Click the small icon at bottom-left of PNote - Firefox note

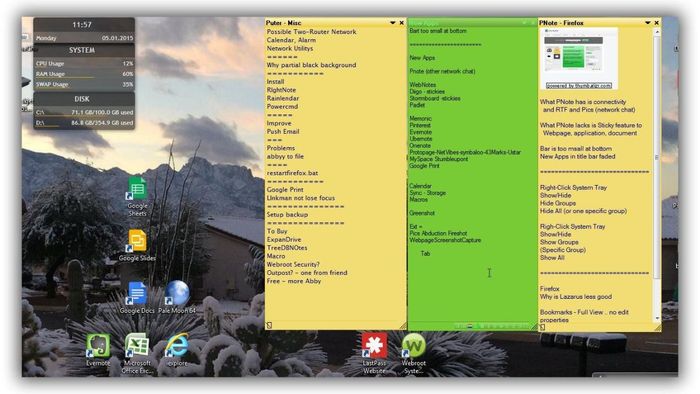click(x=542, y=327)
